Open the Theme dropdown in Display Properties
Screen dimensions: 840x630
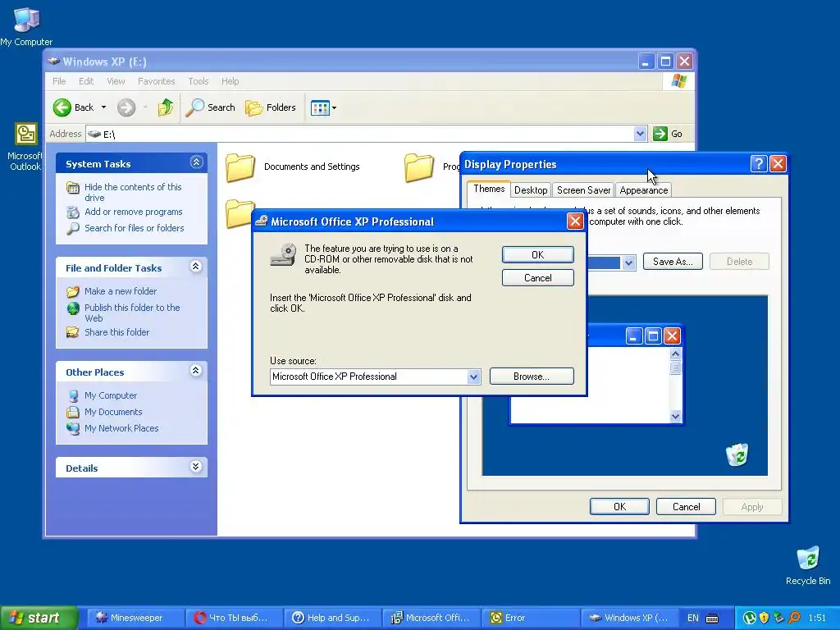coord(629,262)
